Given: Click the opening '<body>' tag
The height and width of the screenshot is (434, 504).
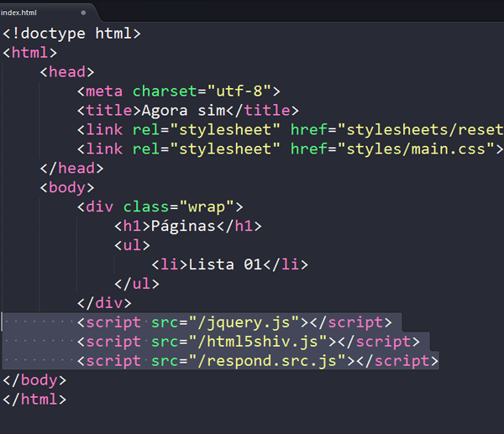Looking at the screenshot, I should click(x=67, y=187).
